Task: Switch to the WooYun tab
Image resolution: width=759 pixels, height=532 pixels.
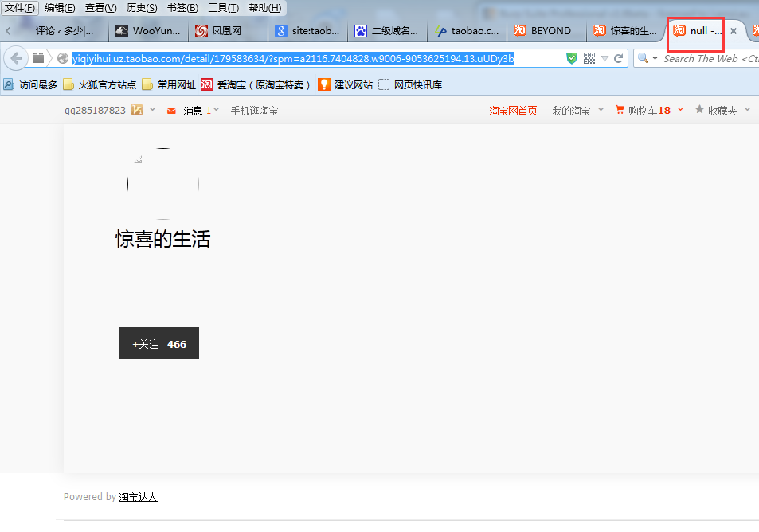Action: click(148, 31)
